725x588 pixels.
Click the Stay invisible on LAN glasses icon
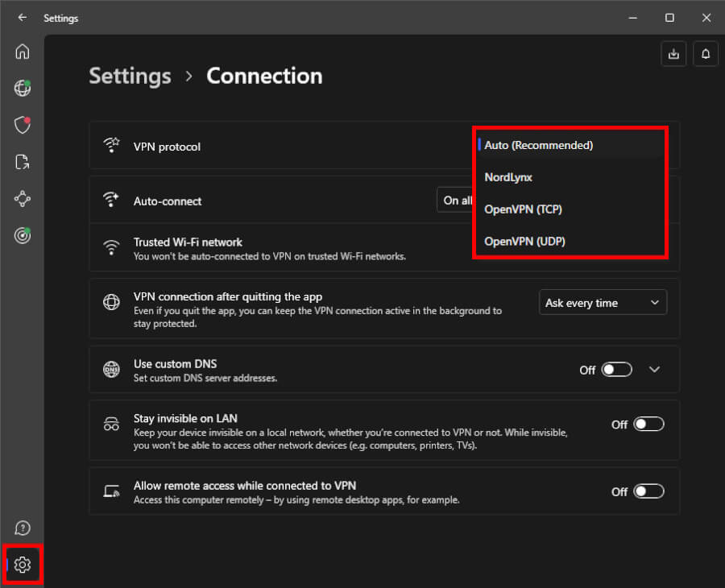click(111, 424)
